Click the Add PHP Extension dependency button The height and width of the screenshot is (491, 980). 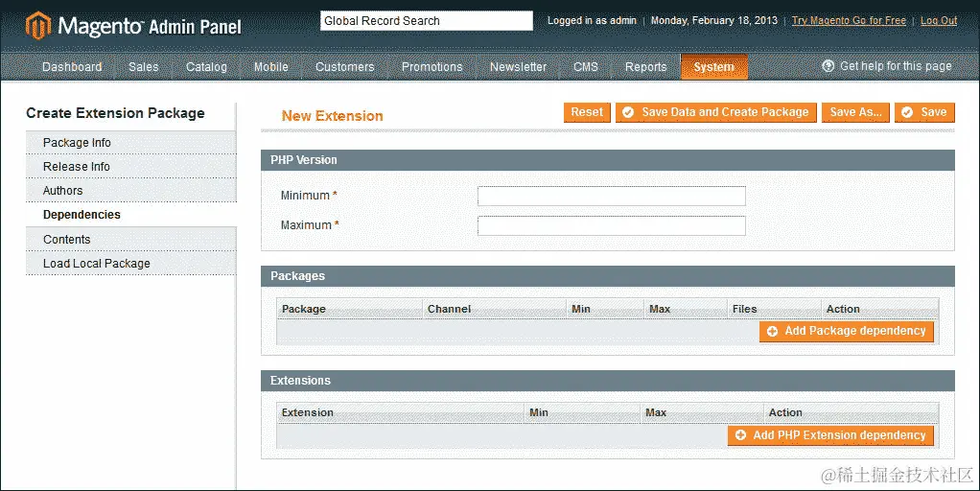click(830, 435)
